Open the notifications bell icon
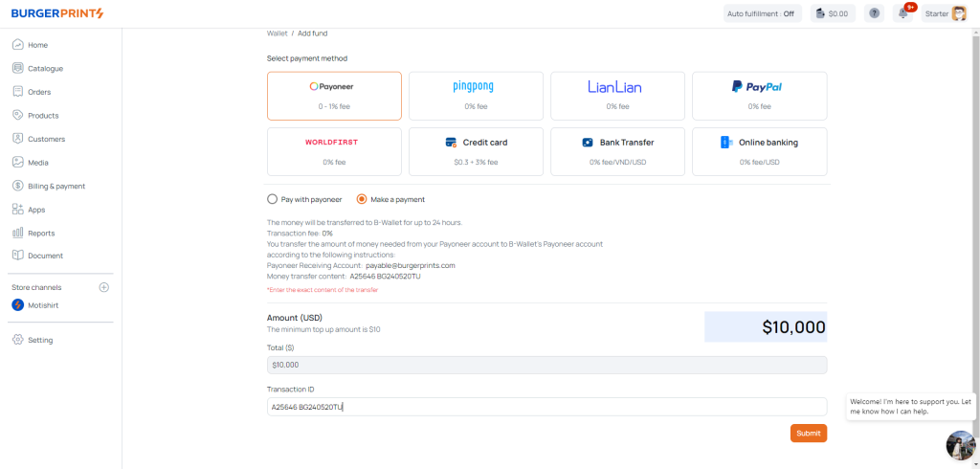Image resolution: width=980 pixels, height=469 pixels. pos(902,13)
